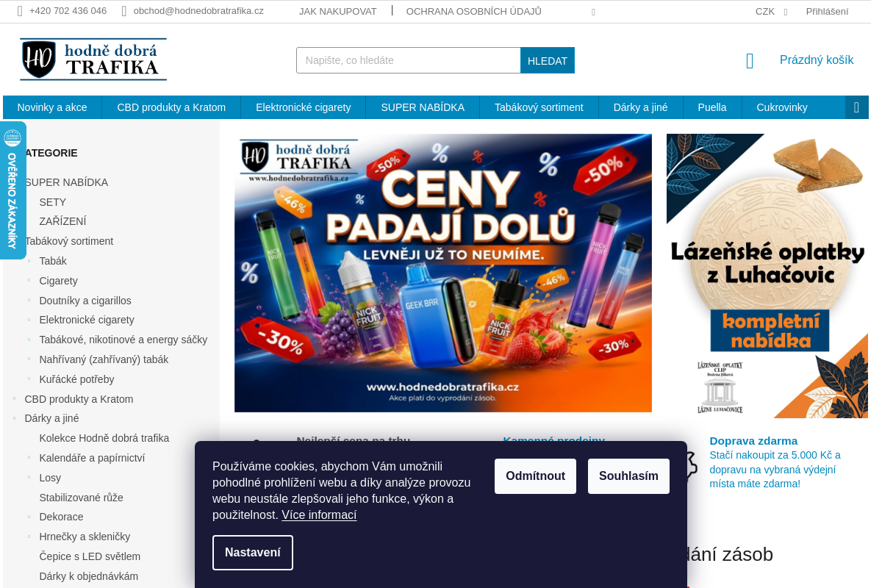The height and width of the screenshot is (588, 882).
Task: Collapse the Dárky a jiné sidebar category
Action: coord(15,418)
